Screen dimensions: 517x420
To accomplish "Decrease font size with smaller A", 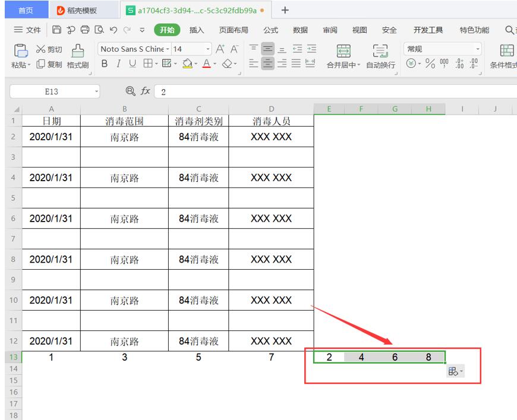I will [234, 49].
